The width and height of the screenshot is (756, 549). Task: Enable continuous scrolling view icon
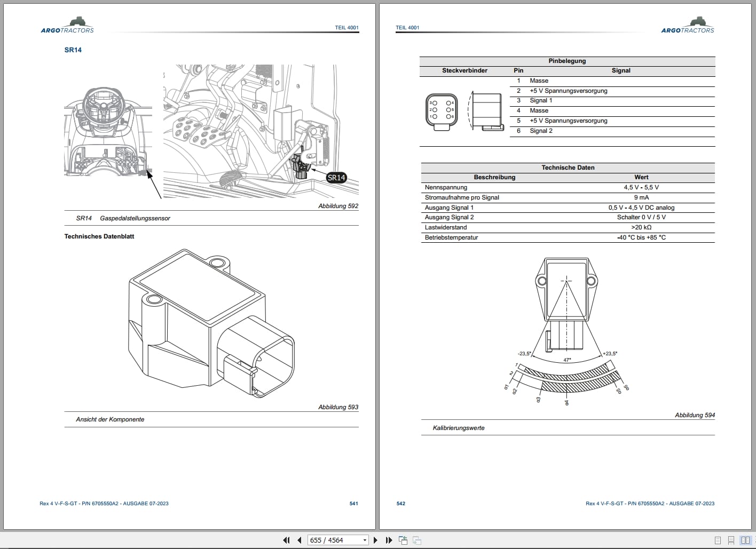tap(730, 540)
